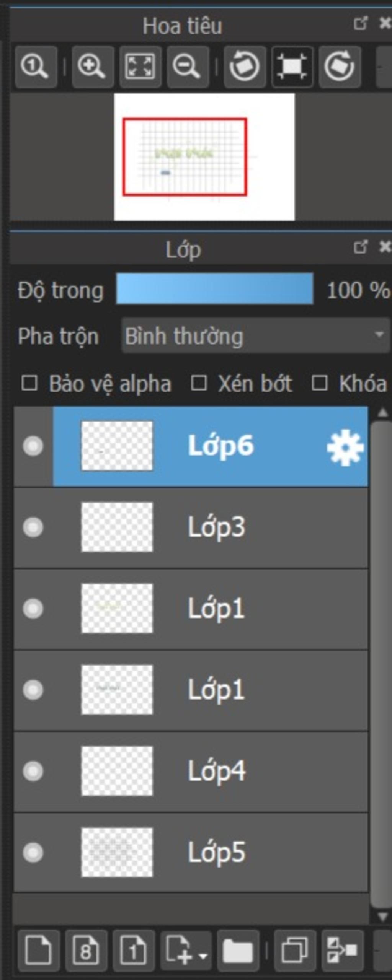
Task: Tick the Xén bớt checkbox
Action: (199, 383)
